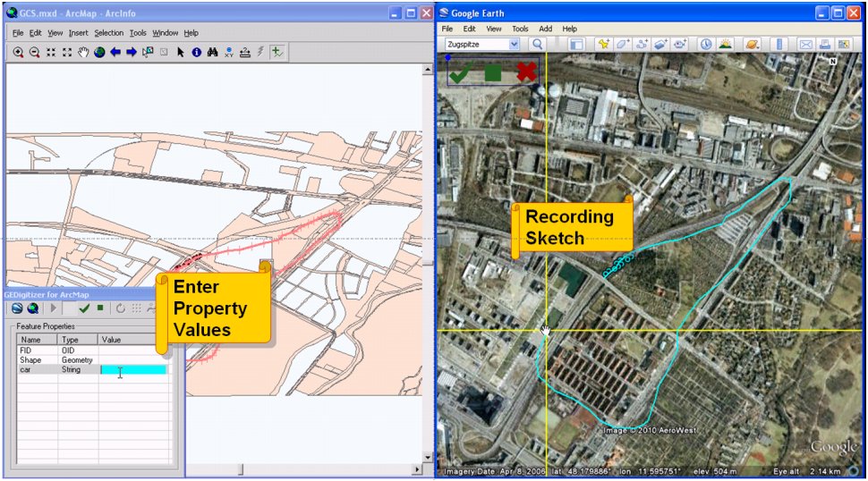Click the Google Earth icon in GEDigitizer

pyautogui.click(x=17, y=308)
